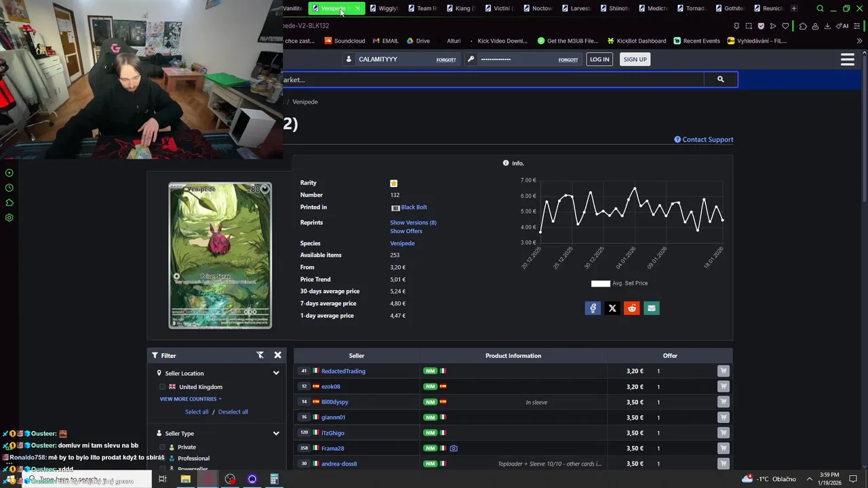Open the Calculator from the taskbar

click(274, 479)
